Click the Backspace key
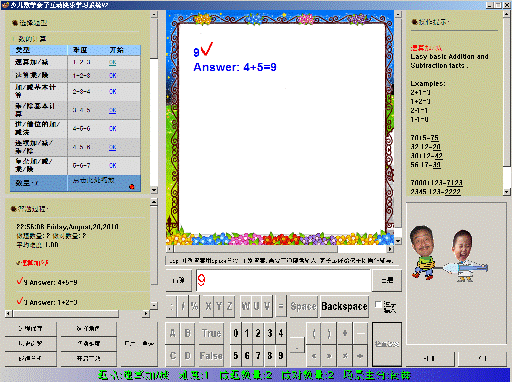 coord(344,306)
